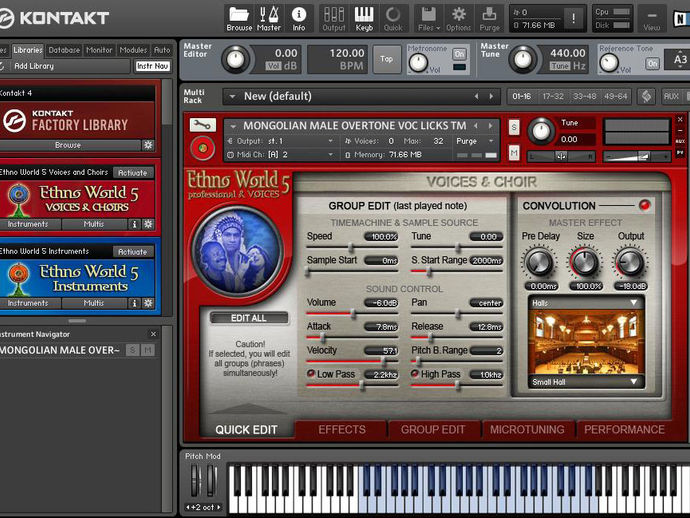Click the panic exclamation button

pyautogui.click(x=573, y=18)
